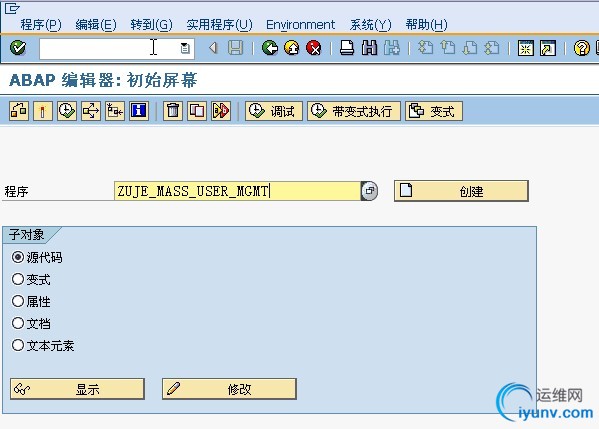This screenshot has height=429, width=599.
Task: Select the 属性 radio button
Action: 18,301
